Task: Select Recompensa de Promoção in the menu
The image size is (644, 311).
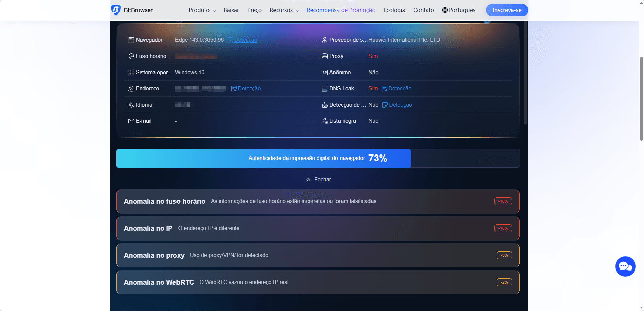Action: [x=341, y=10]
